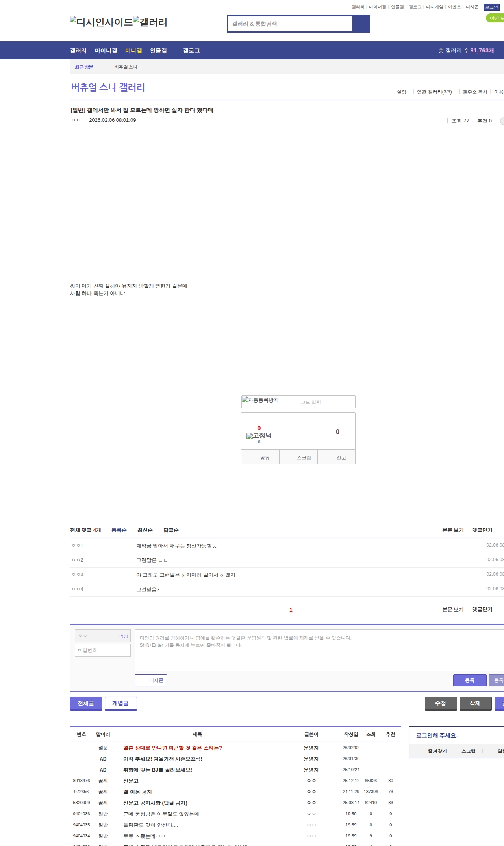This screenshot has height=846, width=504.
Task: Click the 고정닉 icon in the vote box
Action: click(x=259, y=436)
